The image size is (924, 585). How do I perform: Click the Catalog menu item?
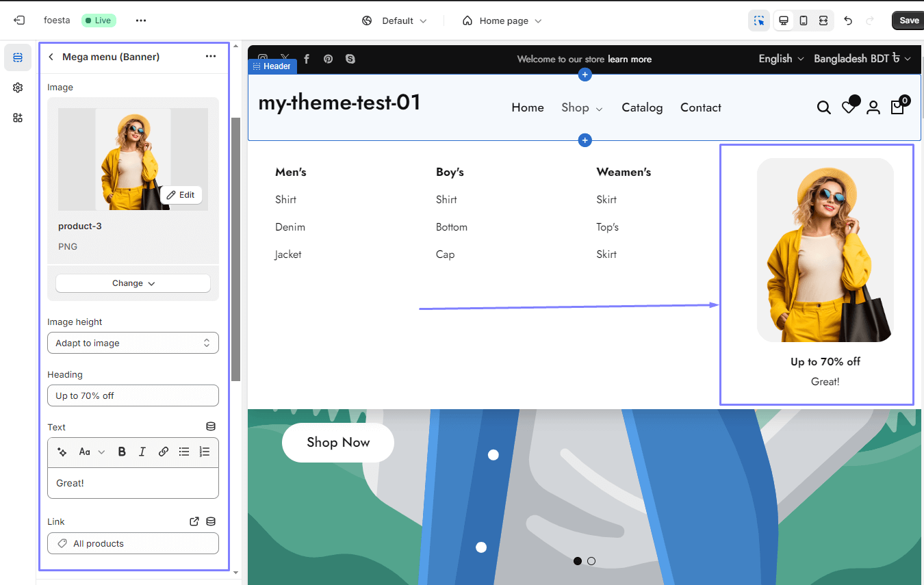641,107
